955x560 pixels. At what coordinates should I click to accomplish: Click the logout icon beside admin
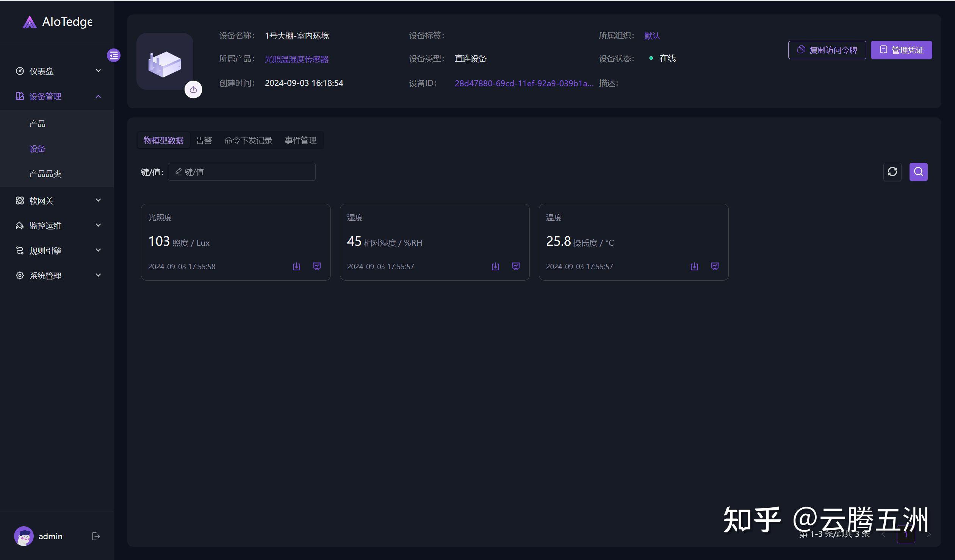click(x=95, y=536)
